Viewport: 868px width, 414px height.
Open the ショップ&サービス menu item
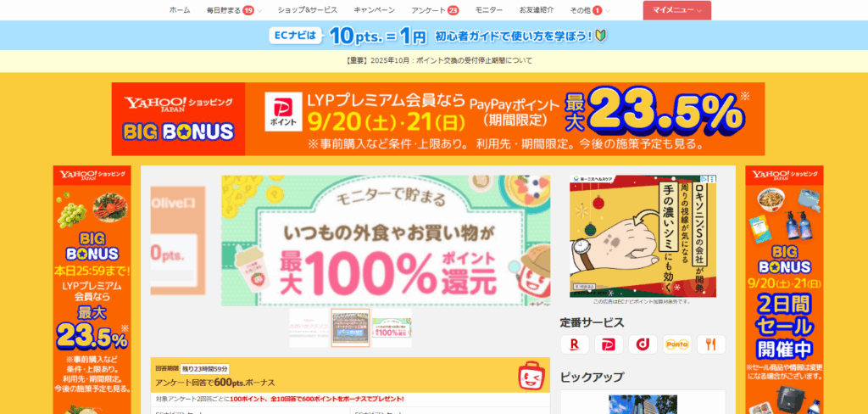click(x=308, y=10)
